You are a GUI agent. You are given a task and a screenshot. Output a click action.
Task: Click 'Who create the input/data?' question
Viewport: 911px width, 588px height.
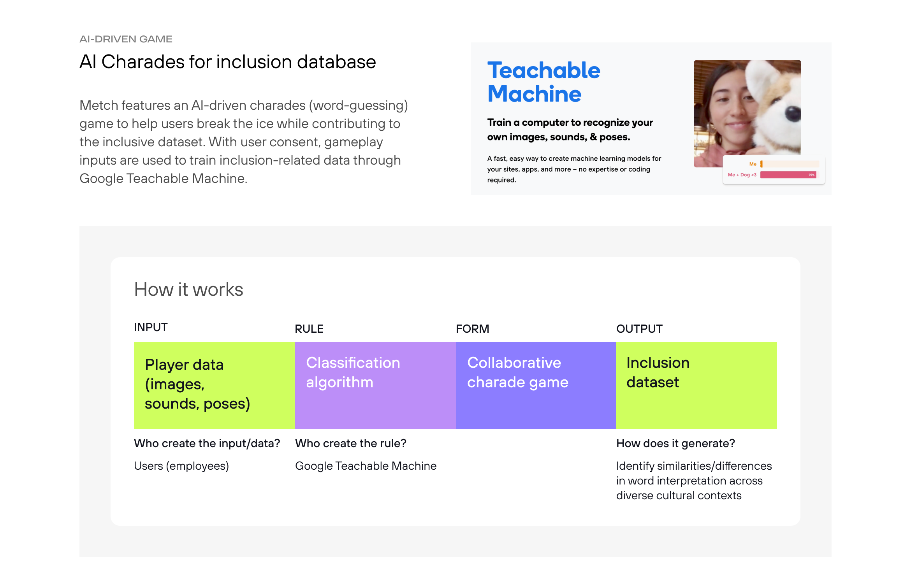point(207,443)
